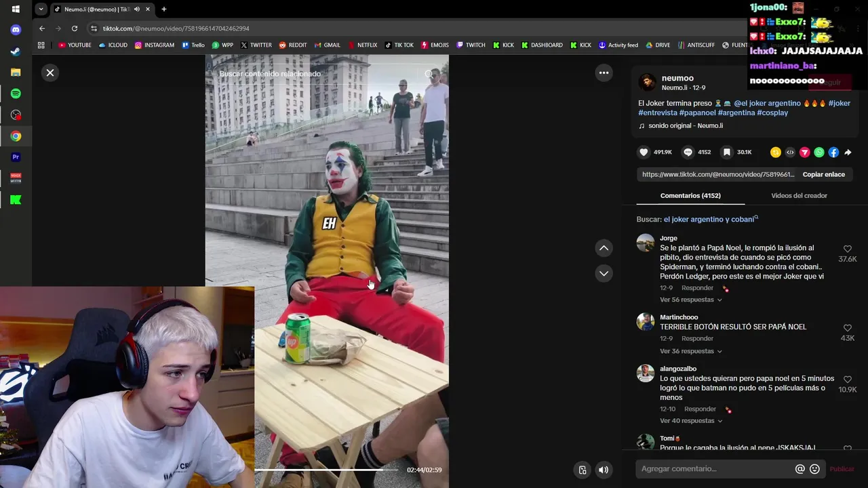
Task: Repost the video with yellow icon
Action: (775, 152)
